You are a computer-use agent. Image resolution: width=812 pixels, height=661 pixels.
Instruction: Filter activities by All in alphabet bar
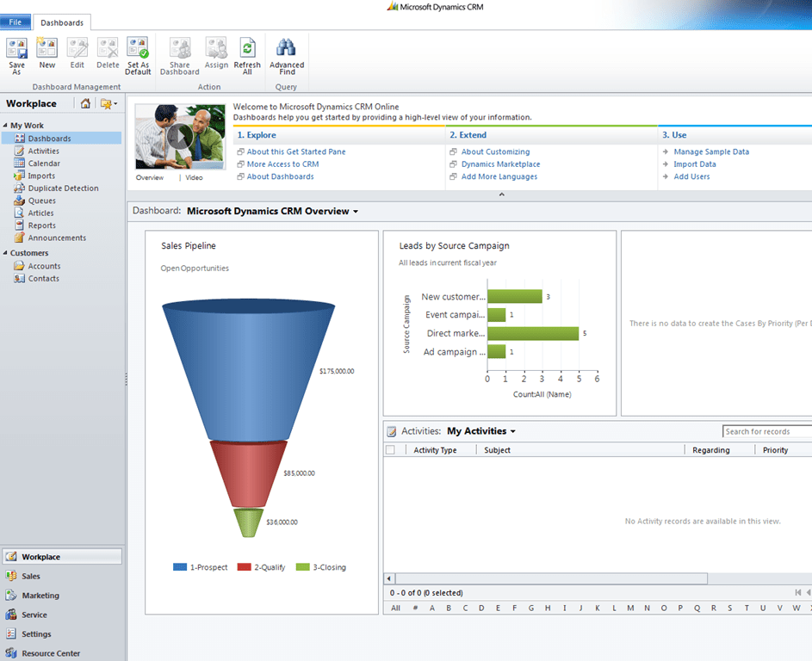pos(395,608)
